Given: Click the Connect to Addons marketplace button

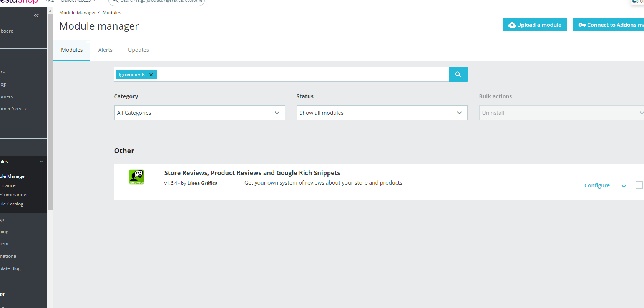Looking at the screenshot, I should [x=608, y=25].
